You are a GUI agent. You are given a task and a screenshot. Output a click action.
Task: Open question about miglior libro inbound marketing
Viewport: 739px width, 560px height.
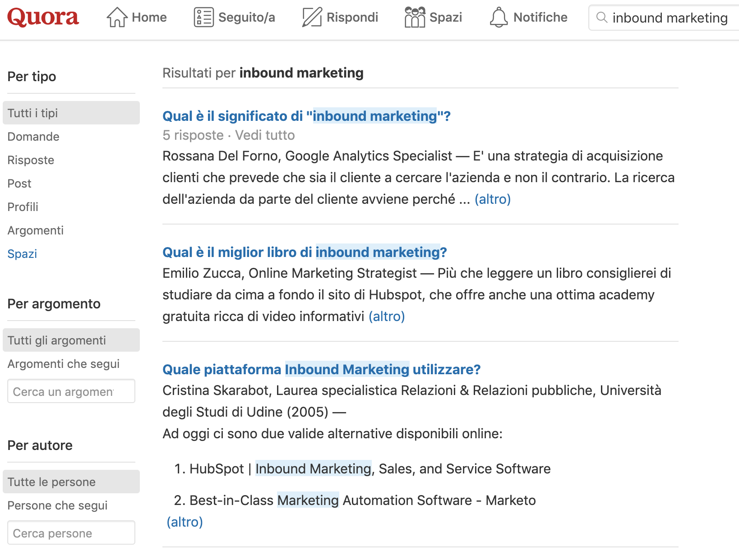(305, 252)
